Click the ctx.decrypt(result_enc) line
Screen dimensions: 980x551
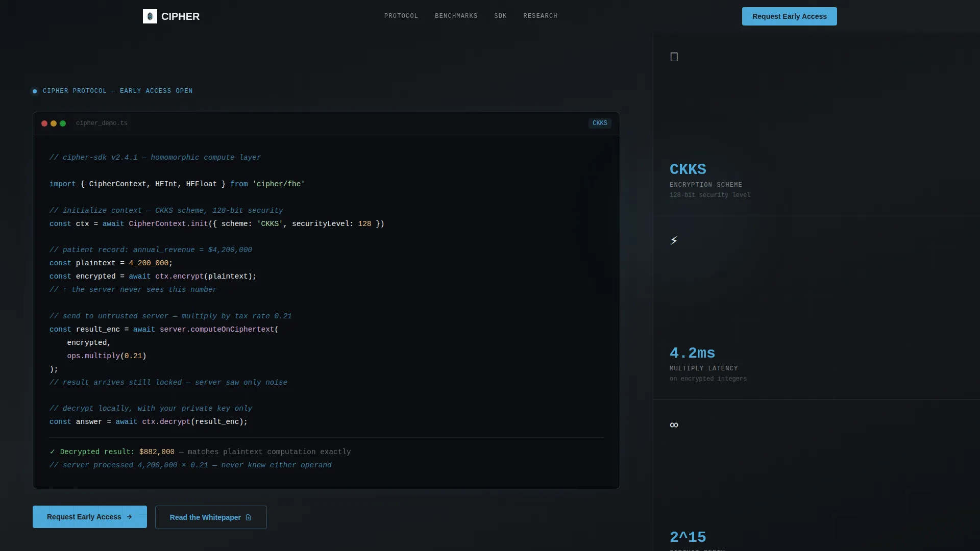tap(149, 422)
